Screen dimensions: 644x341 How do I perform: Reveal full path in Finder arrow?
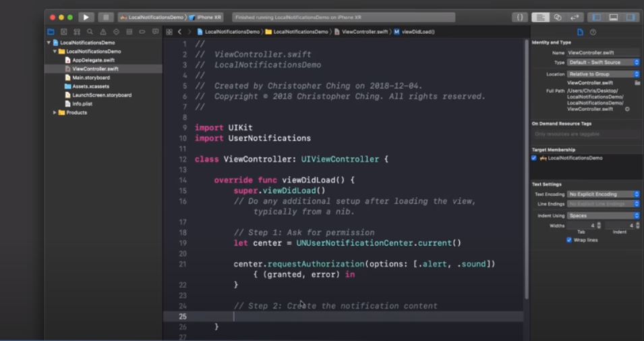coord(627,109)
